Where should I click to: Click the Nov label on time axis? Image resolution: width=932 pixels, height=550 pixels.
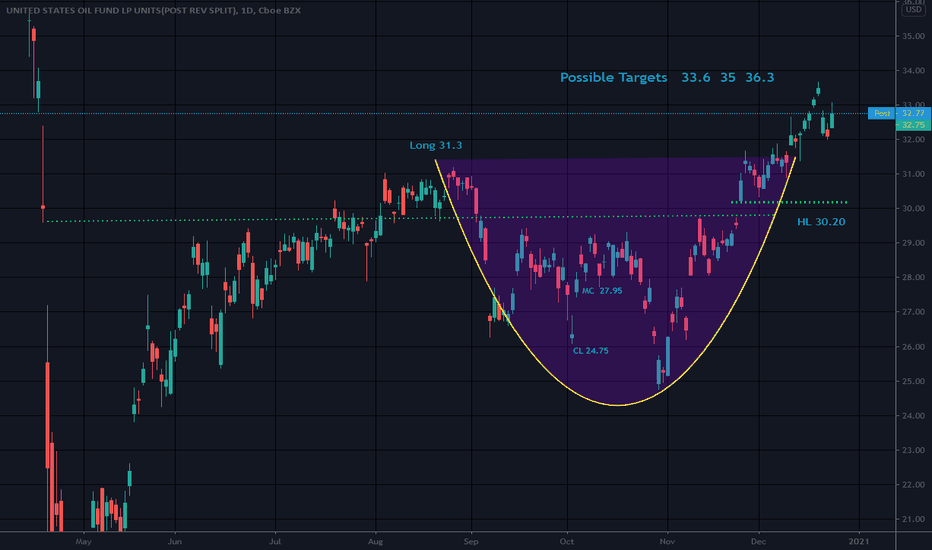pyautogui.click(x=667, y=542)
